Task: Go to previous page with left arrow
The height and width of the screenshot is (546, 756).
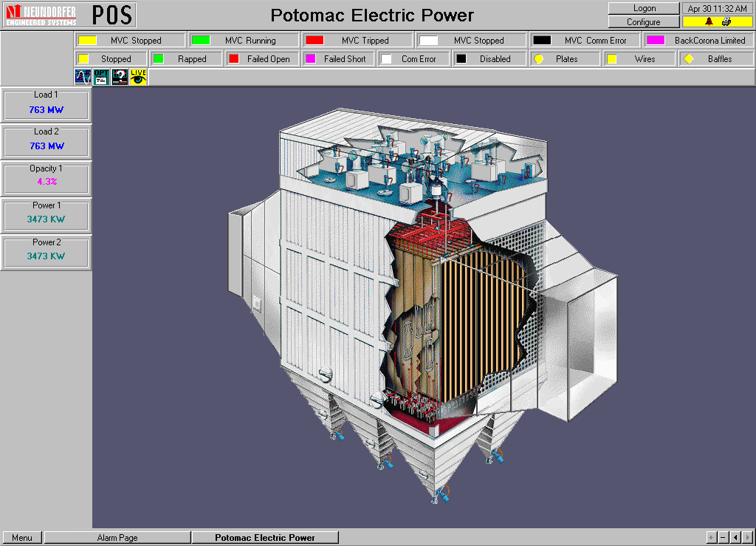Action: [735, 537]
